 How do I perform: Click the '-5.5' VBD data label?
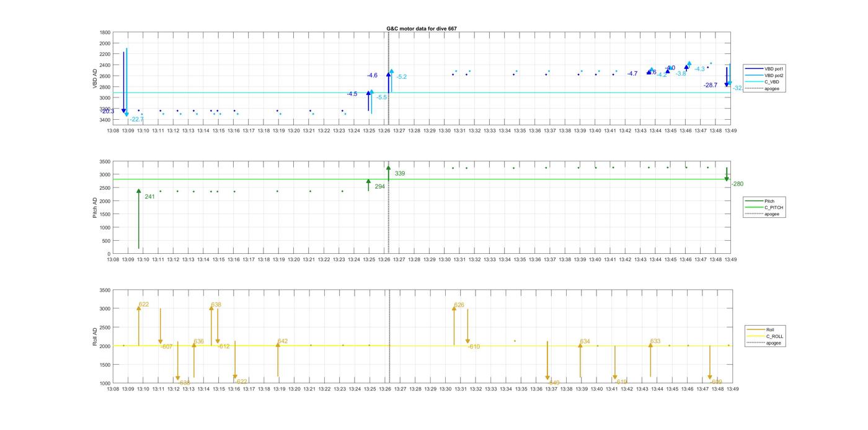(382, 97)
